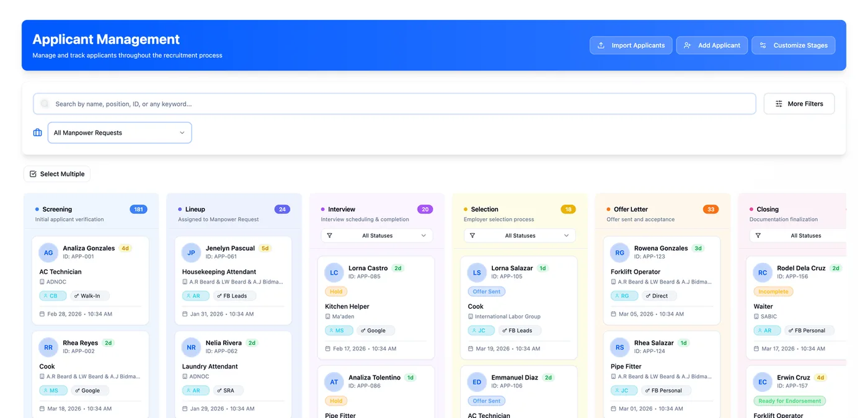Click the Customize Stages sliders icon
This screenshot has width=868, height=418.
763,45
